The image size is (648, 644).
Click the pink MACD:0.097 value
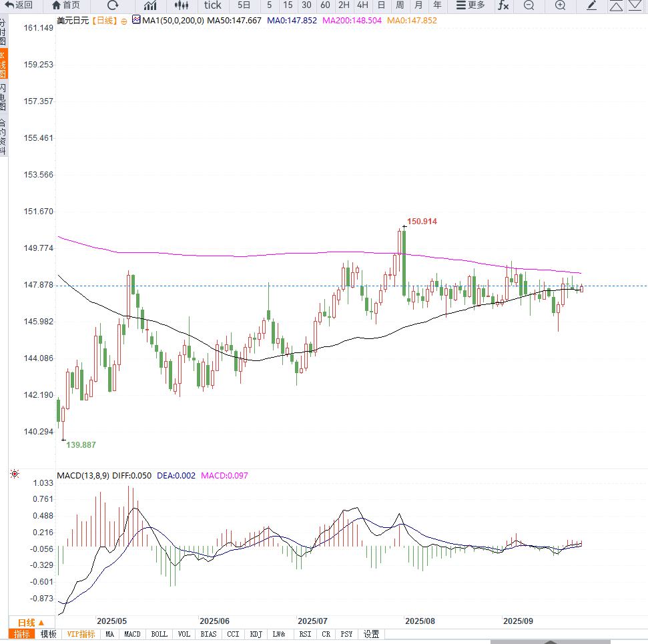[x=224, y=475]
